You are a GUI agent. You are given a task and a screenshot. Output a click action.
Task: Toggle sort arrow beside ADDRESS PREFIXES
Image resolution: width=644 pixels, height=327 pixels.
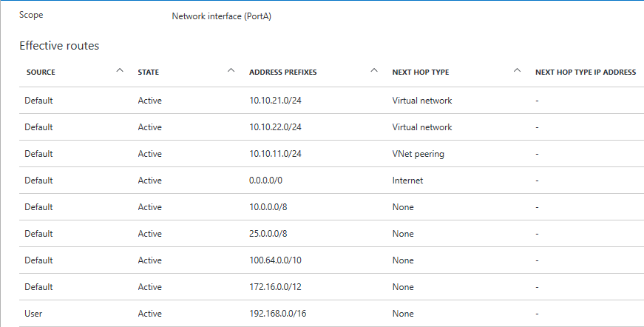(373, 71)
